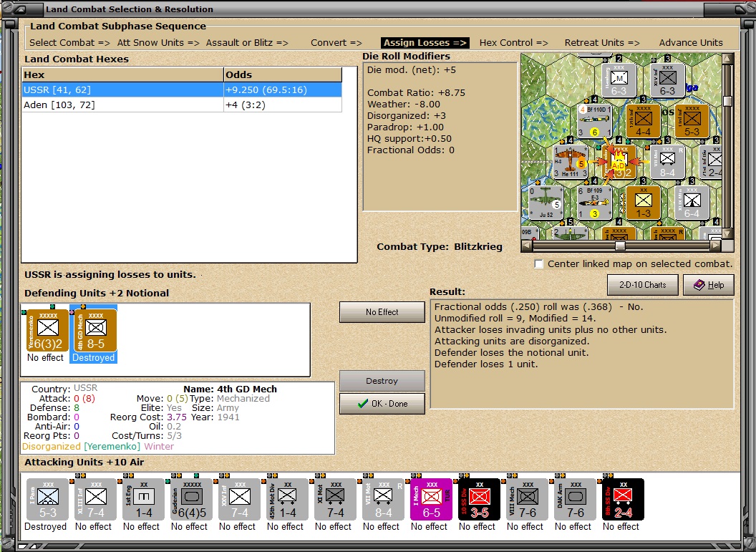756x552 pixels.
Task: Click the map scroll left arrow
Action: tap(526, 246)
